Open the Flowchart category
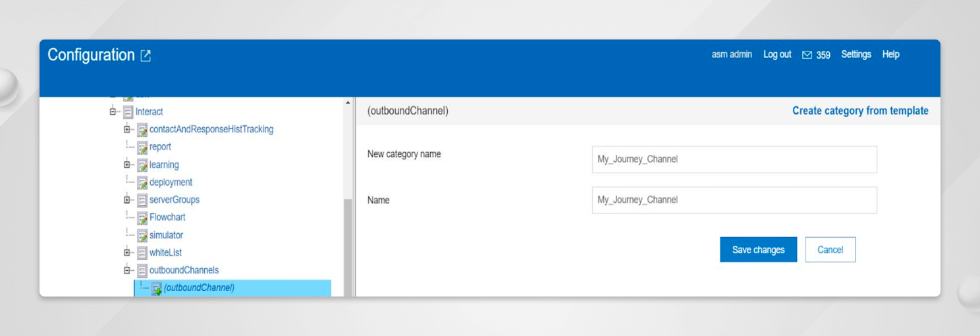This screenshot has width=980, height=336. coord(167,217)
